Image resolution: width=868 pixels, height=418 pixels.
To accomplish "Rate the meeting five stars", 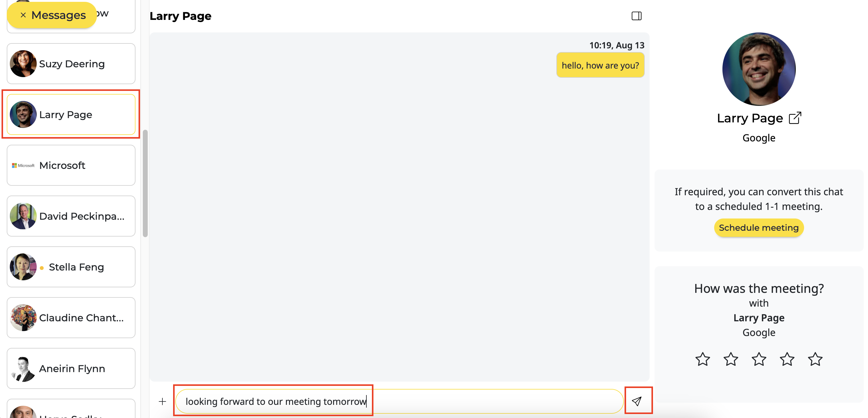I will tap(815, 359).
